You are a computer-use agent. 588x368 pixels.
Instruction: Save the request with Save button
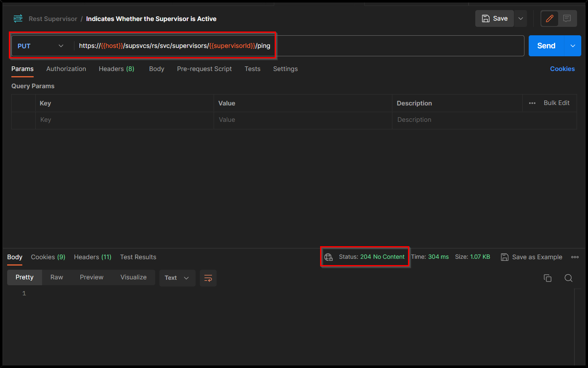(495, 18)
